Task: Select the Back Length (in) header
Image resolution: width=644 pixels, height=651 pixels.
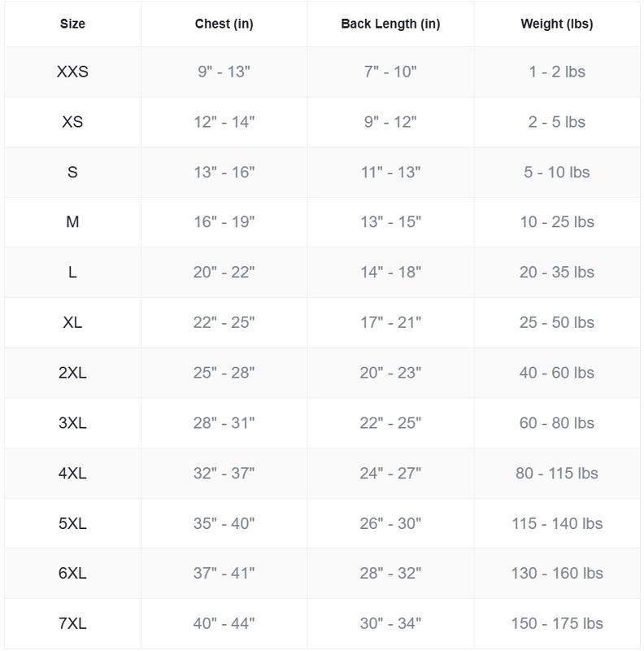Action: tap(390, 24)
